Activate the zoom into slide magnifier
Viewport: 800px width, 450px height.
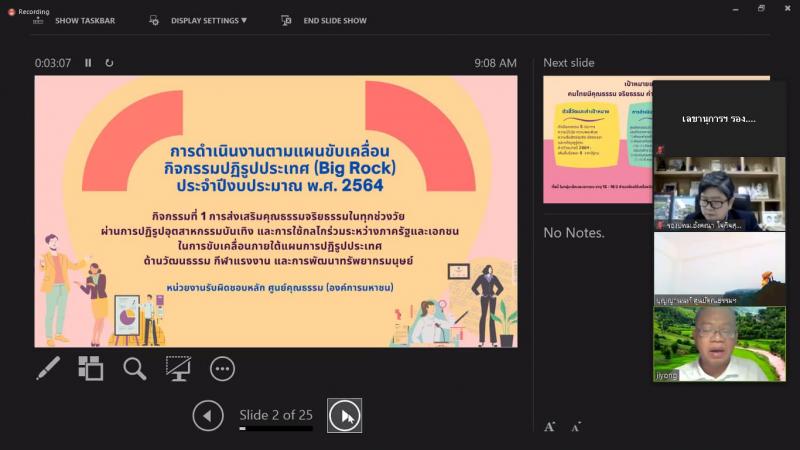click(x=135, y=368)
